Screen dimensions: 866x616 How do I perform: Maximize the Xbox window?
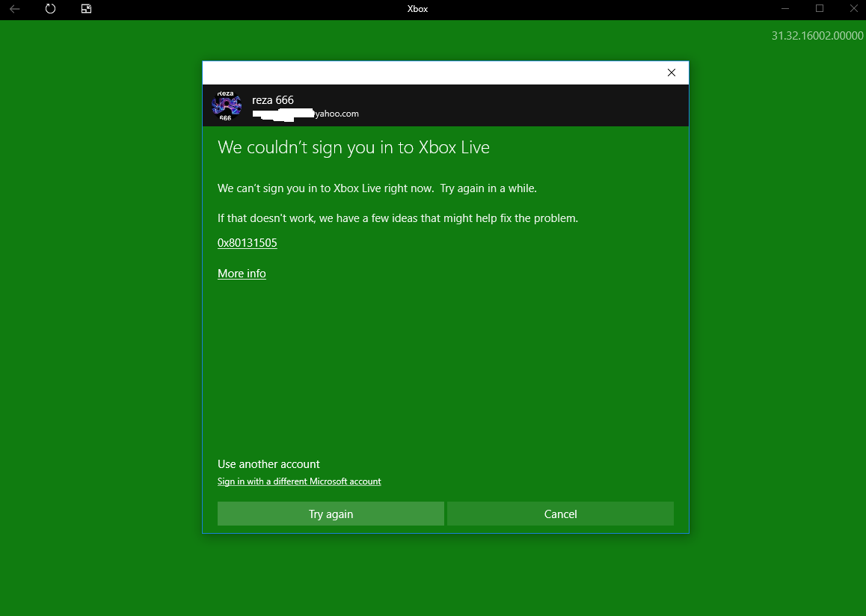820,9
